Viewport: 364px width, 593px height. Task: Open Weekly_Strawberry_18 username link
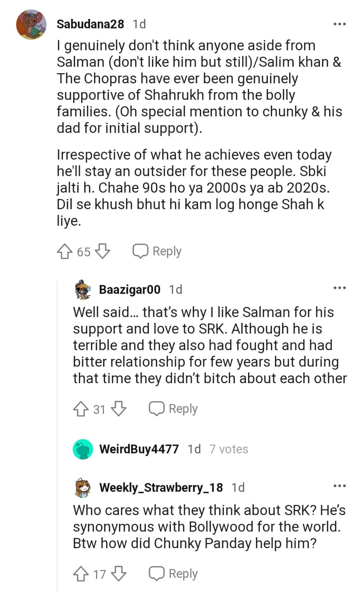pyautogui.click(x=161, y=487)
